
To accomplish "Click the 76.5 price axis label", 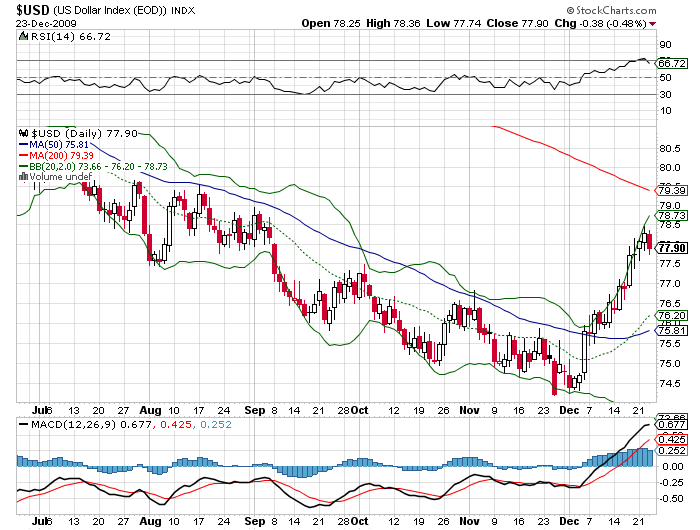I will tap(670, 303).
